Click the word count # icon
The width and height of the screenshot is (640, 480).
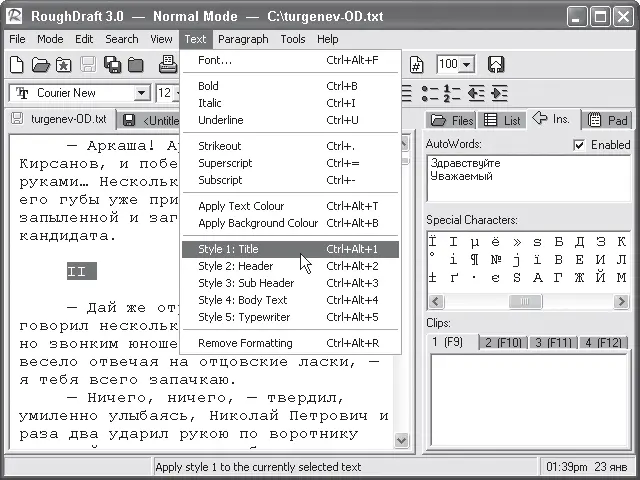[x=418, y=64]
